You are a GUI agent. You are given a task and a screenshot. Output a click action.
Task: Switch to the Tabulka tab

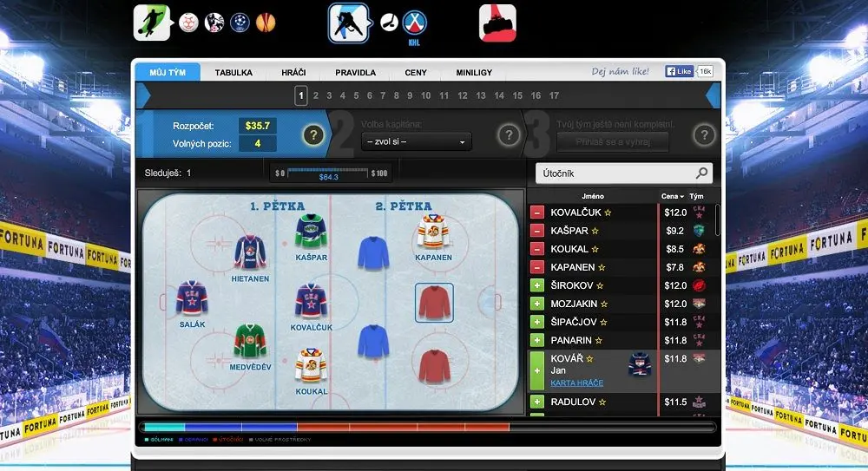(233, 73)
